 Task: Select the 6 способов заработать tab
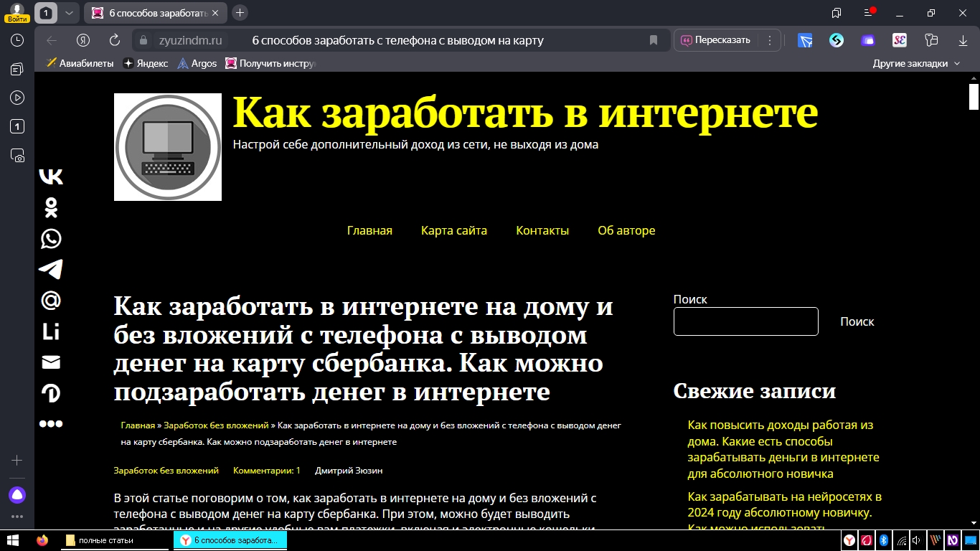(x=157, y=13)
